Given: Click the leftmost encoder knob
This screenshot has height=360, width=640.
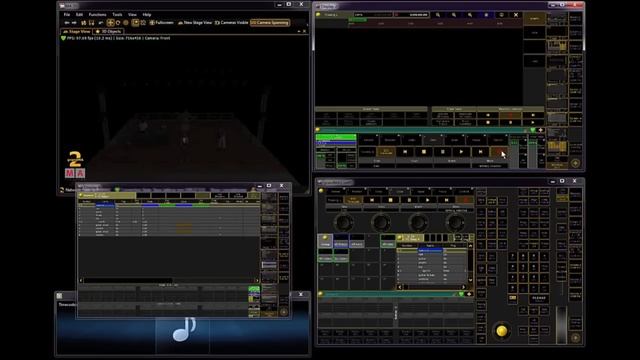Looking at the screenshot, I should (343, 222).
